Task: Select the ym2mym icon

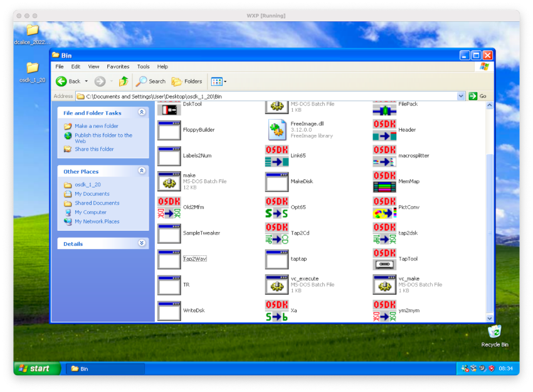Action: [x=384, y=310]
